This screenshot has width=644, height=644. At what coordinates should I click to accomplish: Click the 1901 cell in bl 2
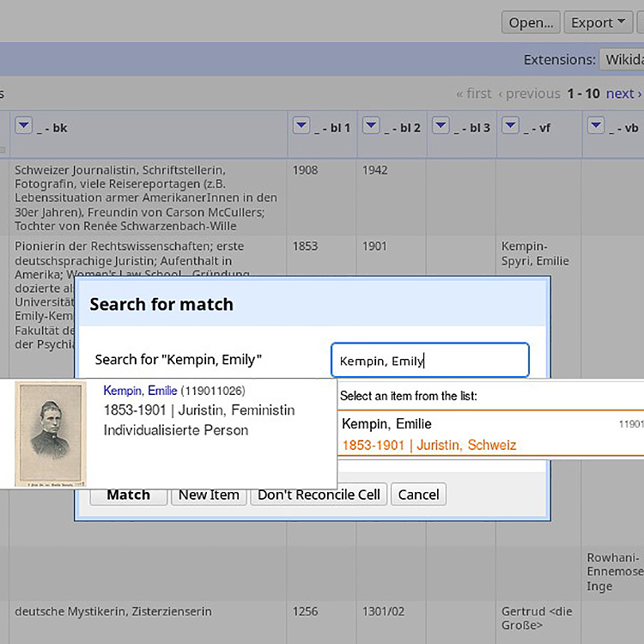(374, 246)
